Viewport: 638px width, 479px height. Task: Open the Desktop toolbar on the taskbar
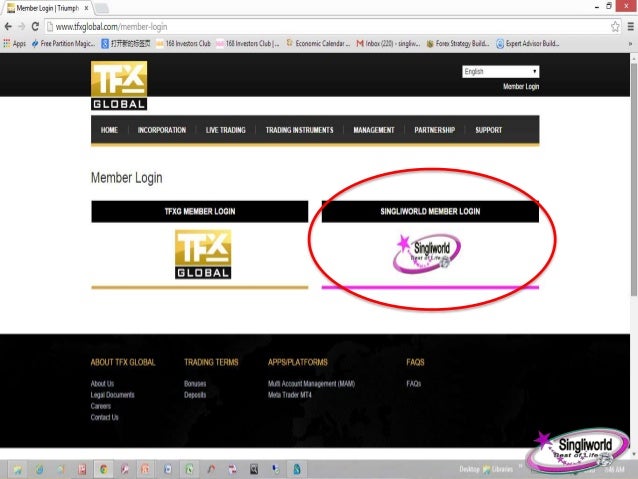pos(469,469)
